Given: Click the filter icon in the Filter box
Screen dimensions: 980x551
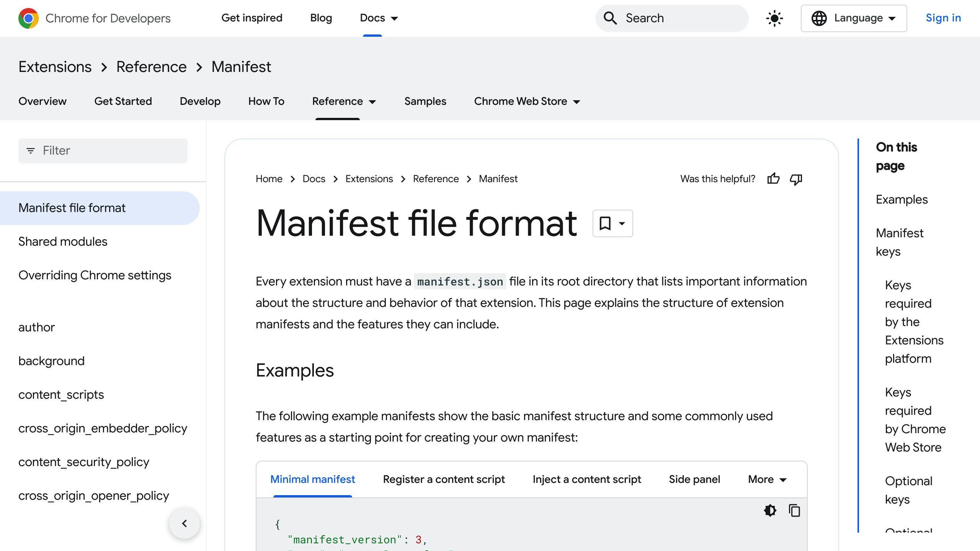Looking at the screenshot, I should pyautogui.click(x=30, y=150).
